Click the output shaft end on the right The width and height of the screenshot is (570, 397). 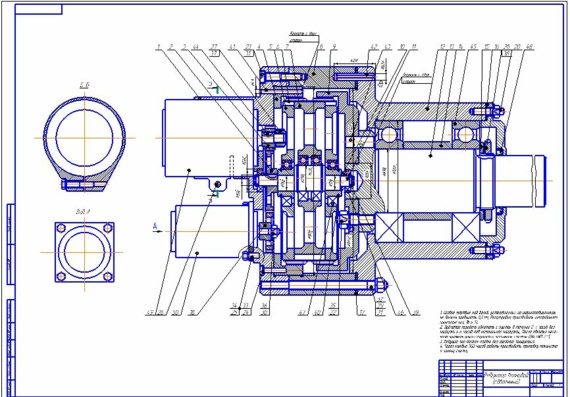click(x=519, y=181)
